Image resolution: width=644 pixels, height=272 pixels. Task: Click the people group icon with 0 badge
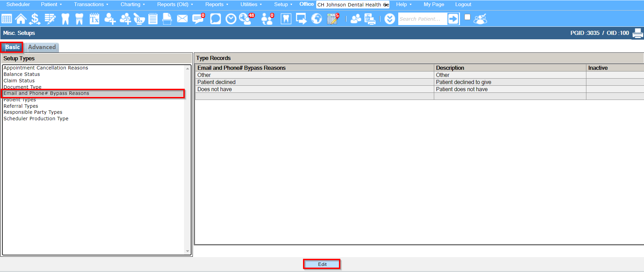(x=267, y=19)
